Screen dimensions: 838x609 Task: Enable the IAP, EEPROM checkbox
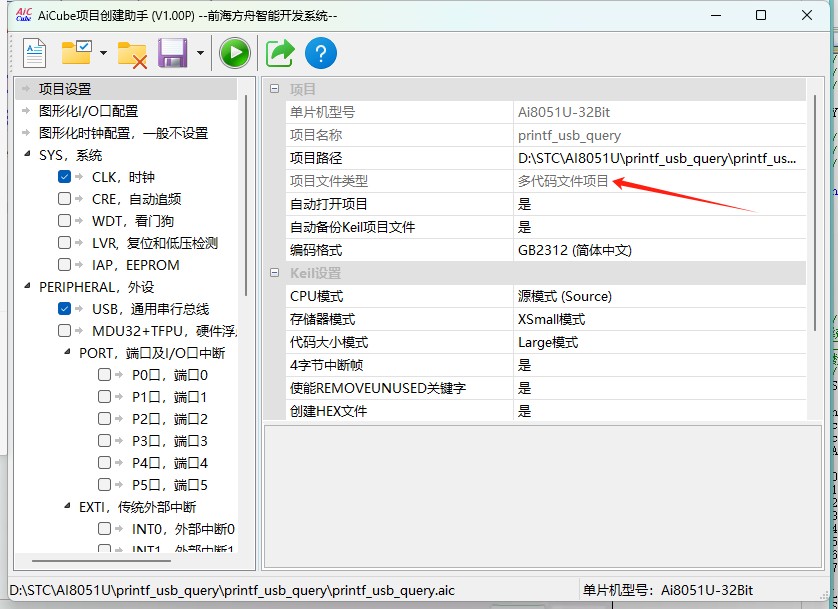click(64, 264)
